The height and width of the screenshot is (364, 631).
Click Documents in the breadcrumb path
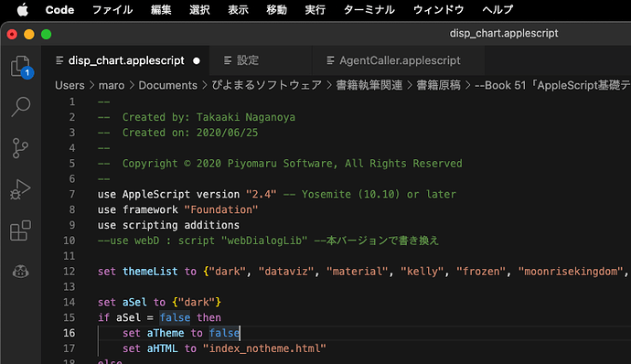click(x=168, y=85)
